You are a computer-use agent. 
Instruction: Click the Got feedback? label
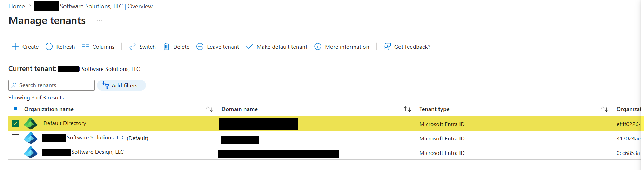point(412,47)
